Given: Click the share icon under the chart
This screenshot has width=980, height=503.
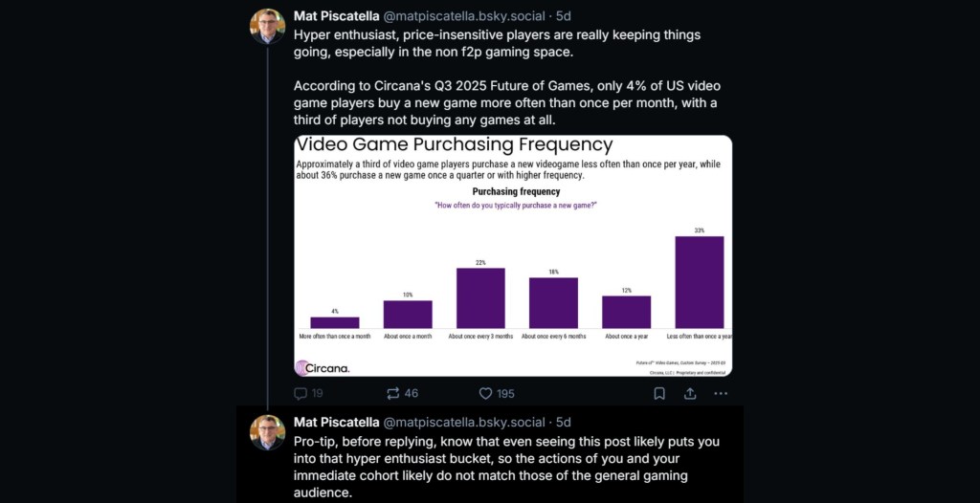Looking at the screenshot, I should 690,393.
